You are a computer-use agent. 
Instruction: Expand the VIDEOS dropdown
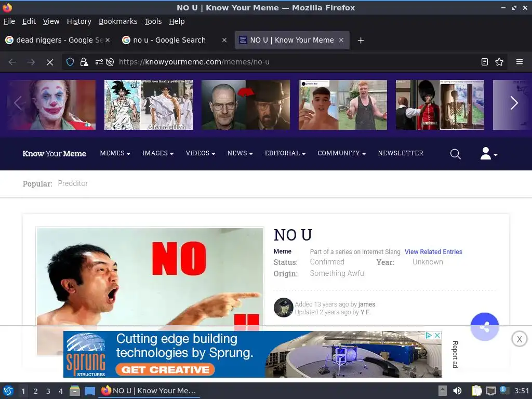pos(200,153)
